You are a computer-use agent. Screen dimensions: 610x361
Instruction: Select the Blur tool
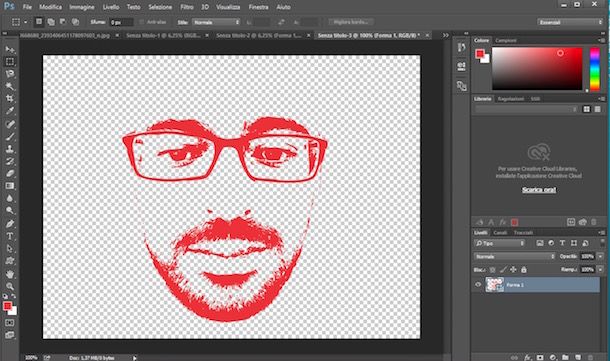tap(10, 198)
